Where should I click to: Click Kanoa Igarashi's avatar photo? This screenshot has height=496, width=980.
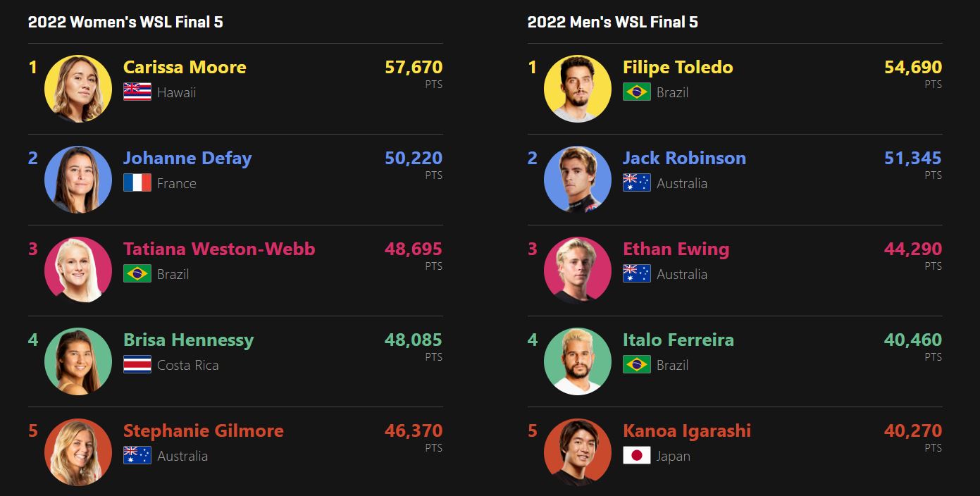[578, 452]
